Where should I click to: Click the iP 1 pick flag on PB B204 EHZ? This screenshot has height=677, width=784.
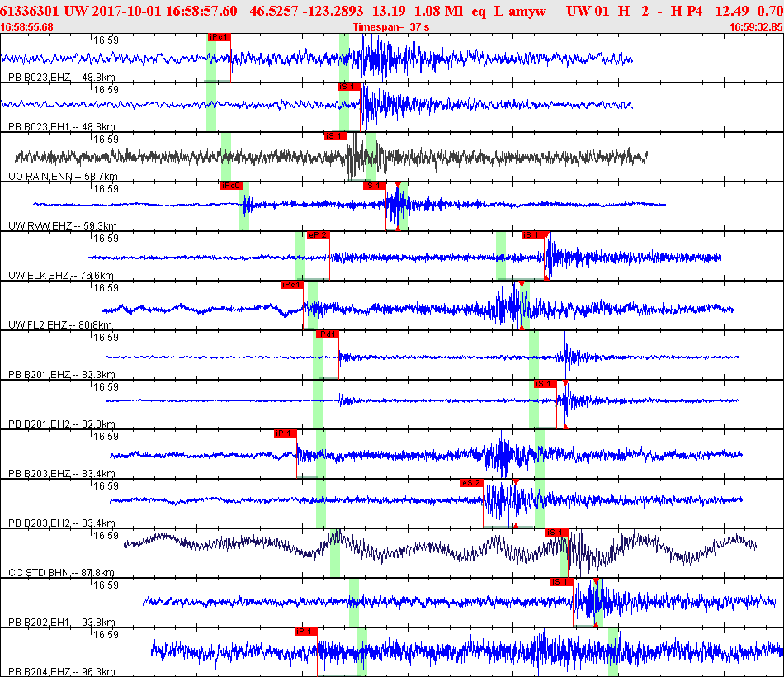(306, 632)
